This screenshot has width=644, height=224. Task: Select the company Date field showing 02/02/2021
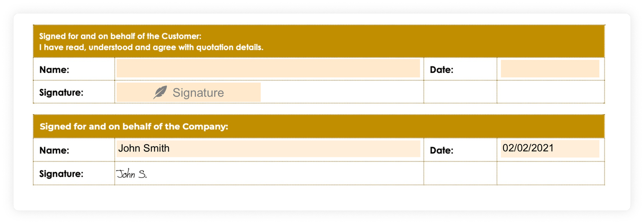pos(550,149)
